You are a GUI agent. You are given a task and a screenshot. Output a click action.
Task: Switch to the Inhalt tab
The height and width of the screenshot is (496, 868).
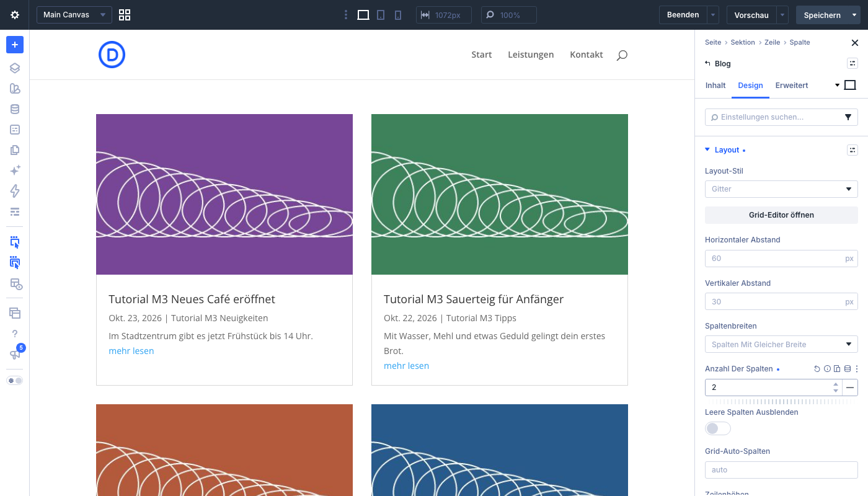(x=715, y=86)
